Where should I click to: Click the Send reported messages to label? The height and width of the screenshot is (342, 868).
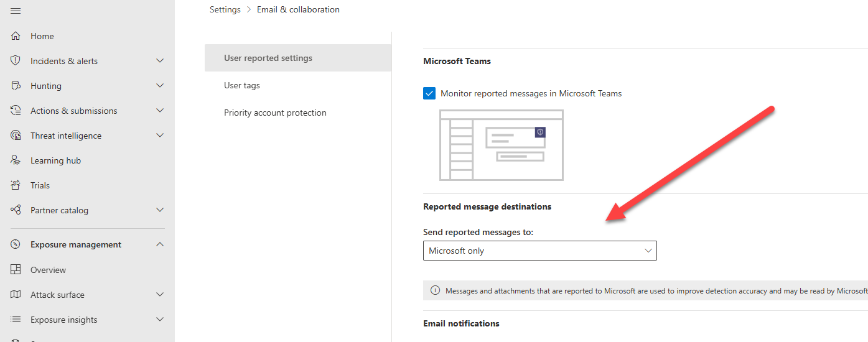tap(478, 232)
